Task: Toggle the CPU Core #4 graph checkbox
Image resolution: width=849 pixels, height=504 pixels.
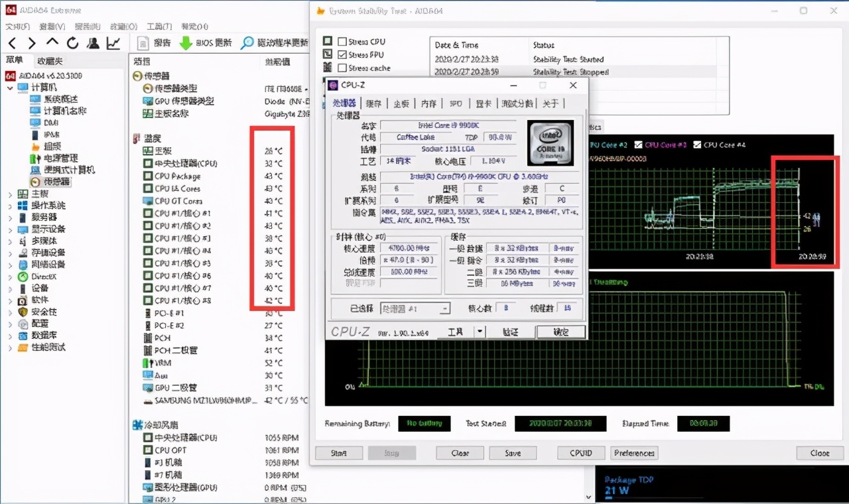Action: click(697, 145)
